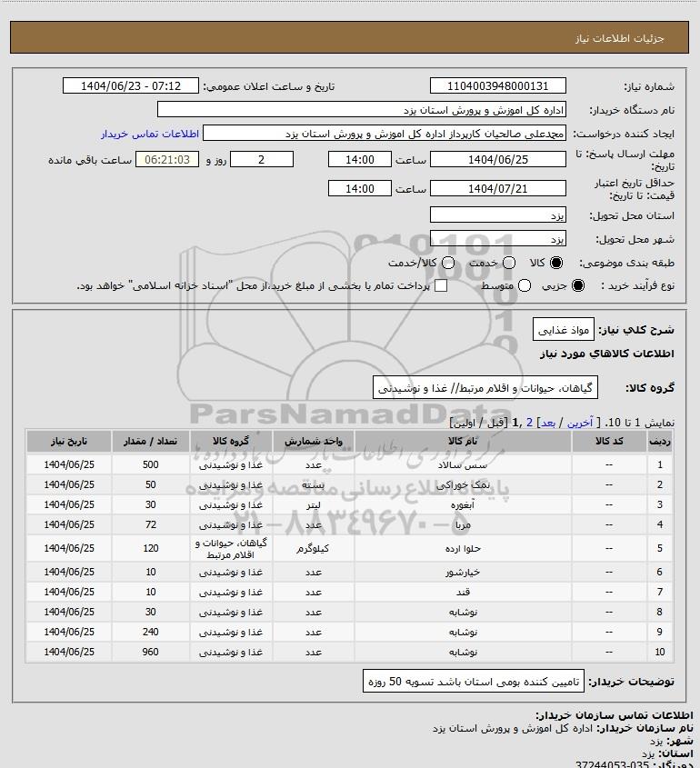
Task: Click the need number field 1104003948000131
Action: 497,85
